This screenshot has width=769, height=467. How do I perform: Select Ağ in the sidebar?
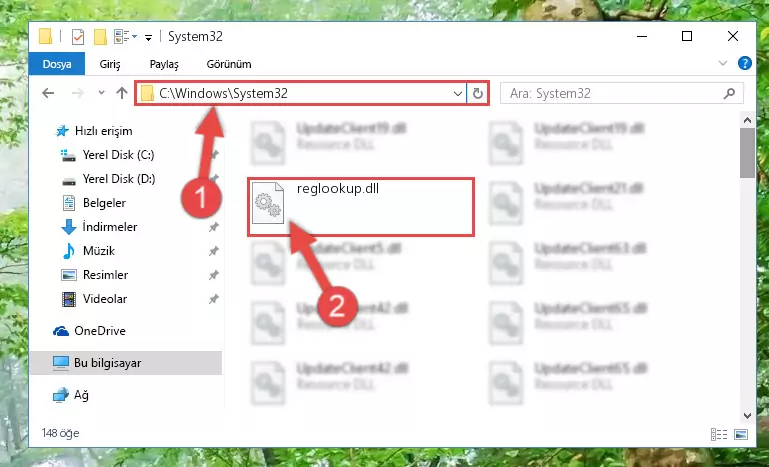81,395
